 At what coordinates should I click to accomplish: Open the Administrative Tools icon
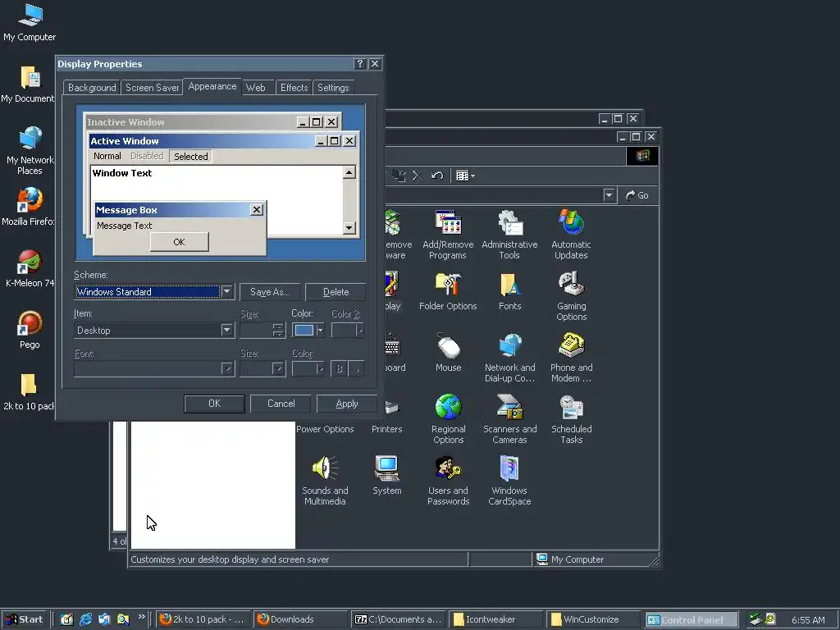[x=509, y=235]
